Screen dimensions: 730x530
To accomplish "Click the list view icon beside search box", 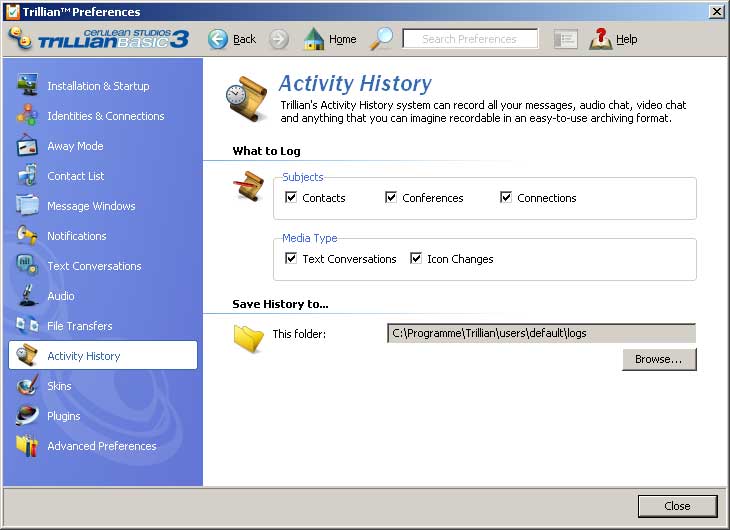I will pos(566,39).
